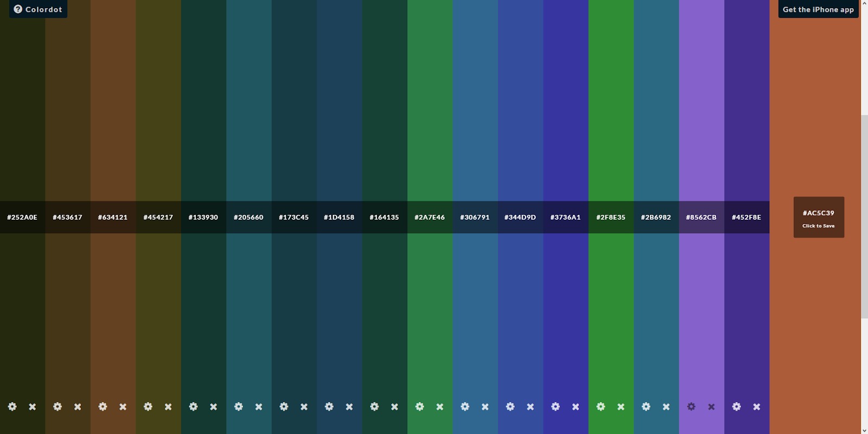Open settings gear for color #173C45
868x434 pixels.
[x=284, y=406]
